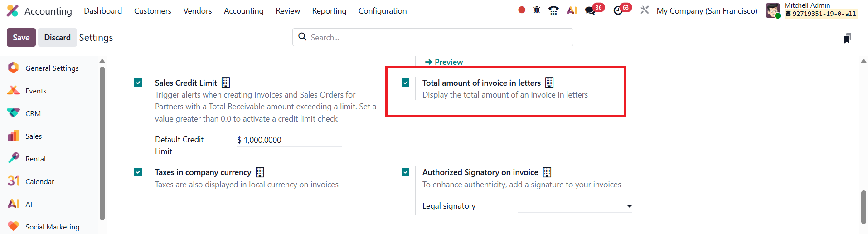Open the Configuration menu
The width and height of the screenshot is (868, 234).
pos(383,11)
